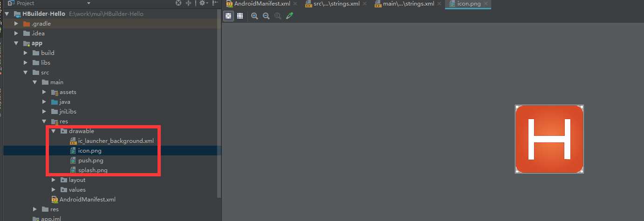Screen dimensions: 644x221
Task: Select the libs folder row
Action: [x=110, y=63]
